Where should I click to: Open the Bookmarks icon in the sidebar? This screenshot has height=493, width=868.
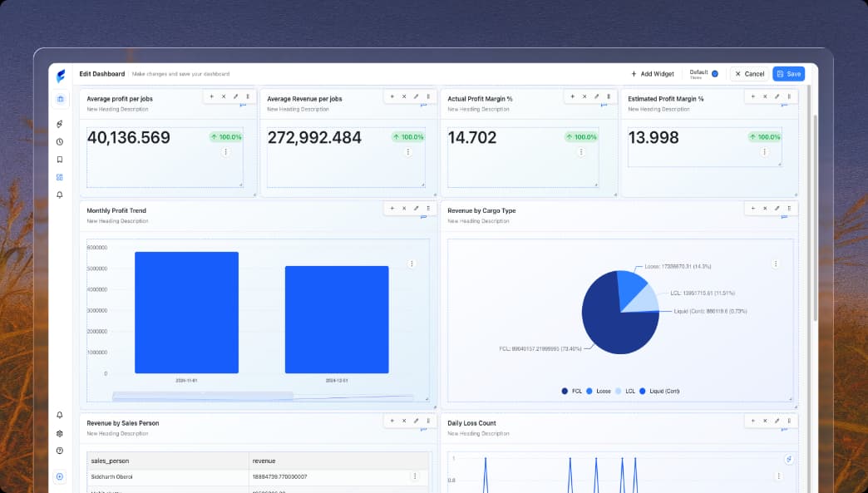58,159
